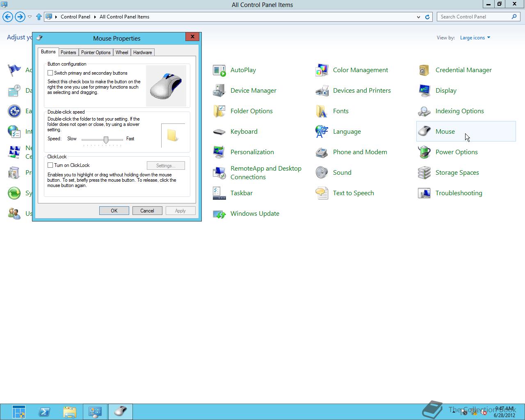525x420 pixels.
Task: Click the Control Panel taskbar icon
Action: [95, 411]
